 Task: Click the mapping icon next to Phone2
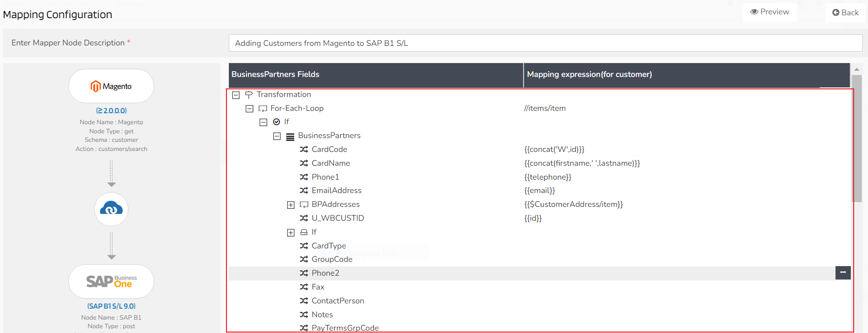tap(304, 273)
